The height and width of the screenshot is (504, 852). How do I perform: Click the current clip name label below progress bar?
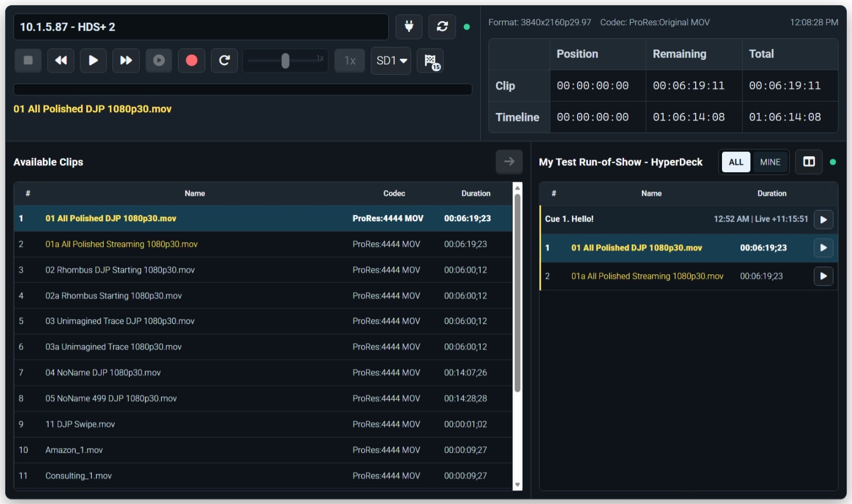click(x=92, y=109)
